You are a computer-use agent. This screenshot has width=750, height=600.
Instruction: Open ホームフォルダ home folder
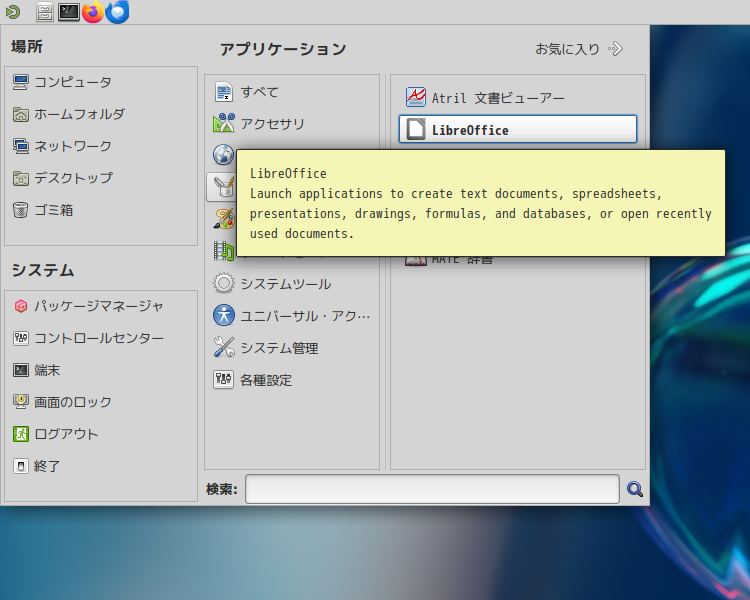[69, 114]
